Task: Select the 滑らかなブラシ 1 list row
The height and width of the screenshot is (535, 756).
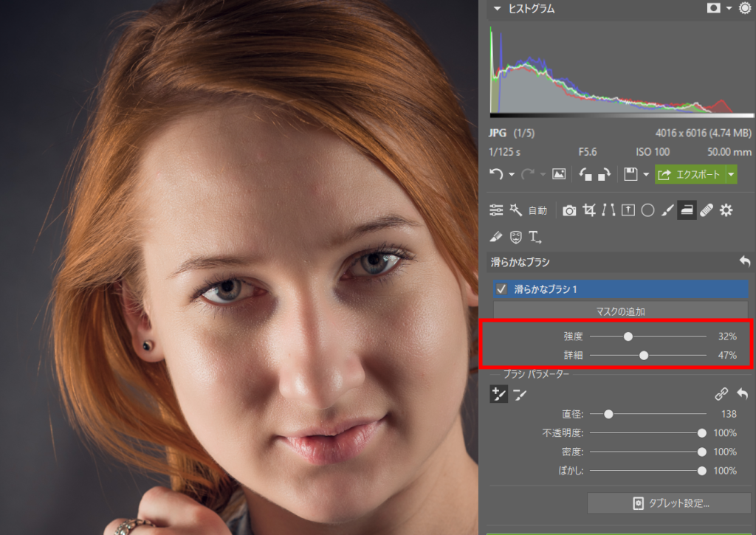Action: click(621, 289)
